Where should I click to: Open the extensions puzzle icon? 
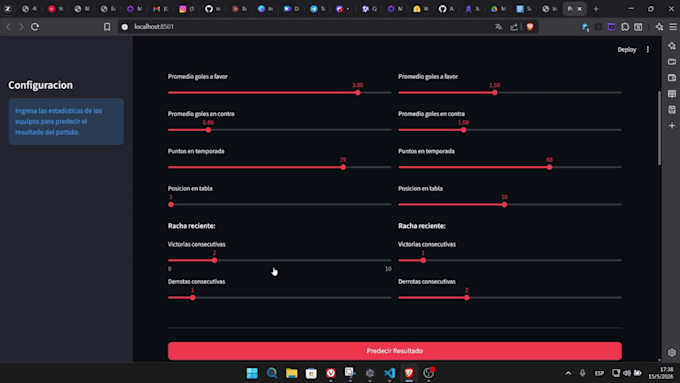tap(625, 27)
